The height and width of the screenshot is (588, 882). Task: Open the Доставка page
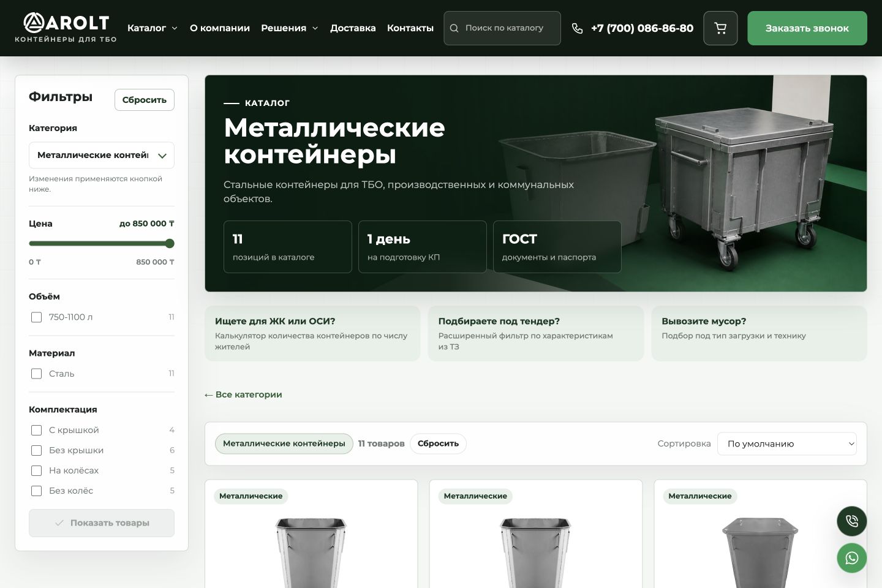click(353, 28)
